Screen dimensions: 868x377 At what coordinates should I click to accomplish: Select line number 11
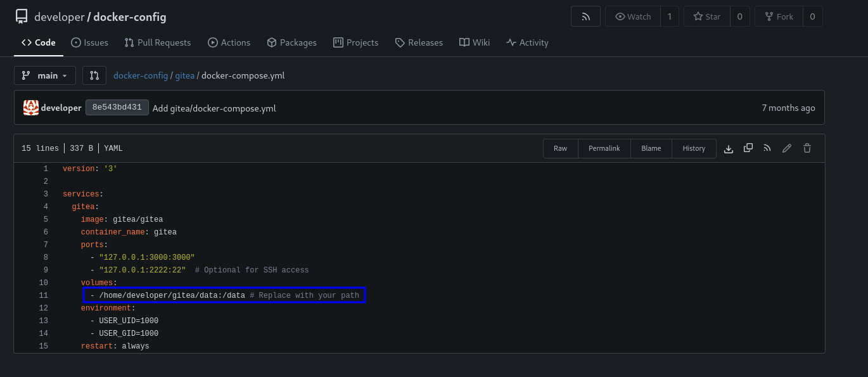tap(44, 295)
